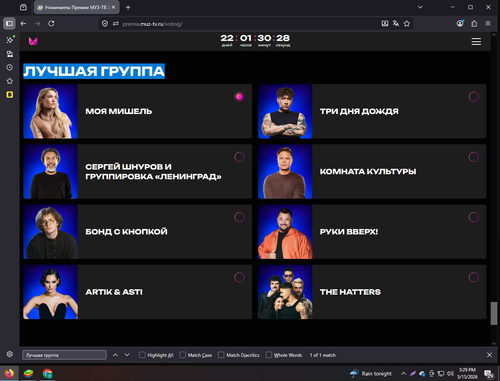Click the countdown timer display

(x=255, y=40)
